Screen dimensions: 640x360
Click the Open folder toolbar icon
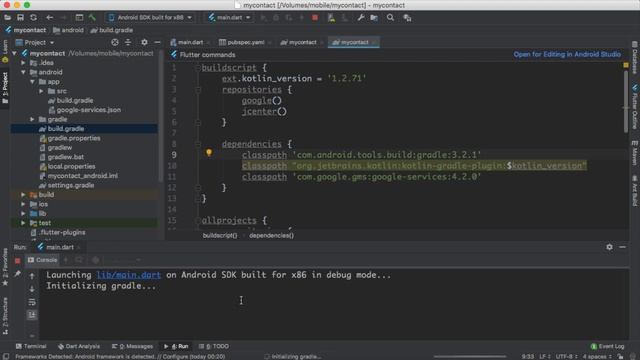click(7, 18)
